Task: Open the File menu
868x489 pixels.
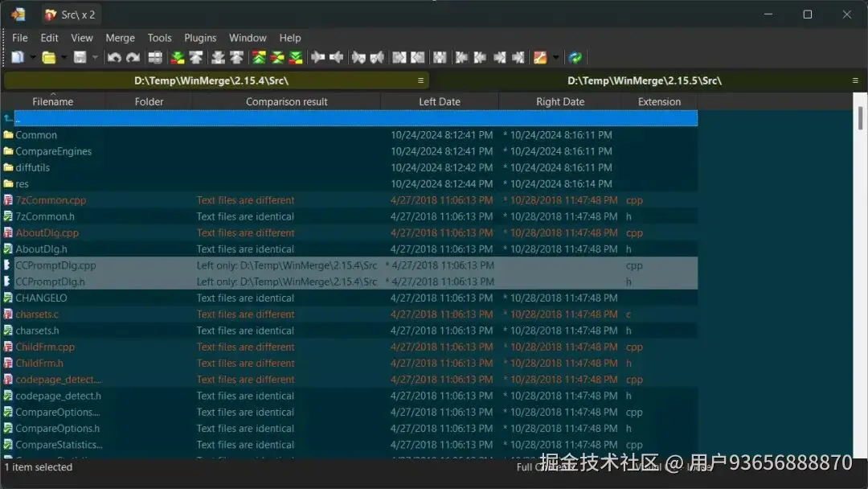Action: [x=20, y=38]
